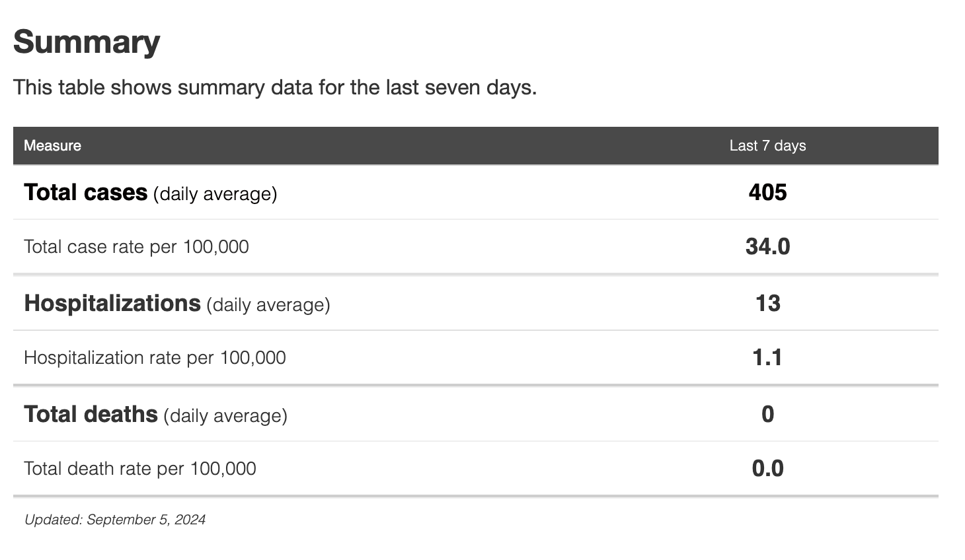Click the Hospitalization rate per 100,000 label
The image size is (965, 560).
point(155,358)
